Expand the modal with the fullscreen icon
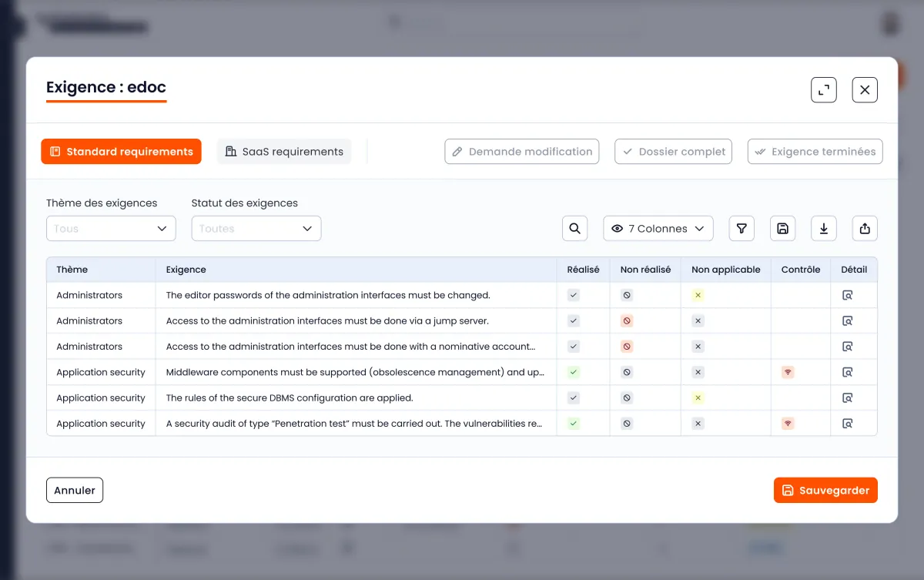This screenshot has height=580, width=924. (824, 90)
